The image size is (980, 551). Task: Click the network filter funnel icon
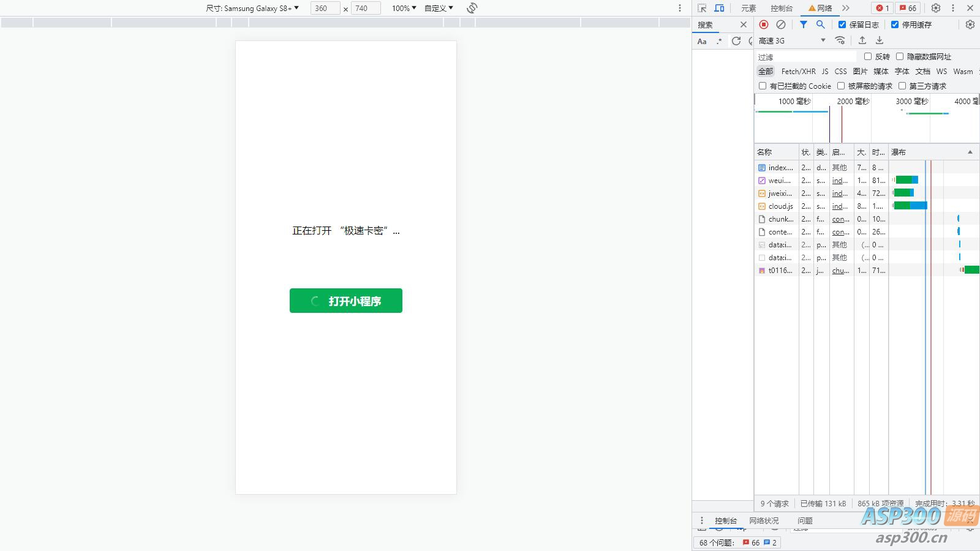coord(804,24)
